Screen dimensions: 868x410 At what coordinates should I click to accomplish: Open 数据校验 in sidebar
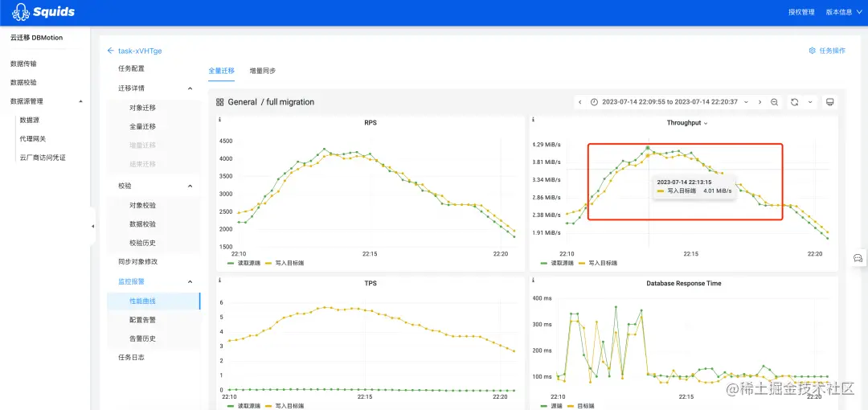[x=24, y=83]
